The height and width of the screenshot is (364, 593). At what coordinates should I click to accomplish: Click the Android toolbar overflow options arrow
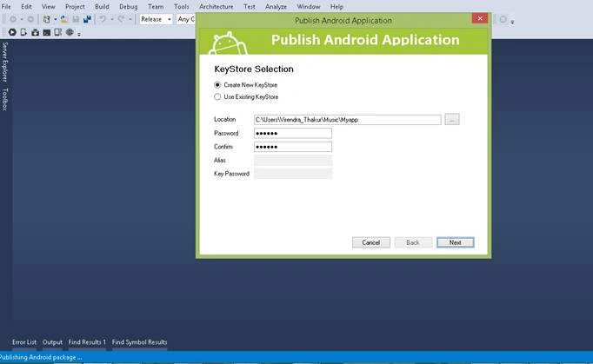[x=79, y=34]
